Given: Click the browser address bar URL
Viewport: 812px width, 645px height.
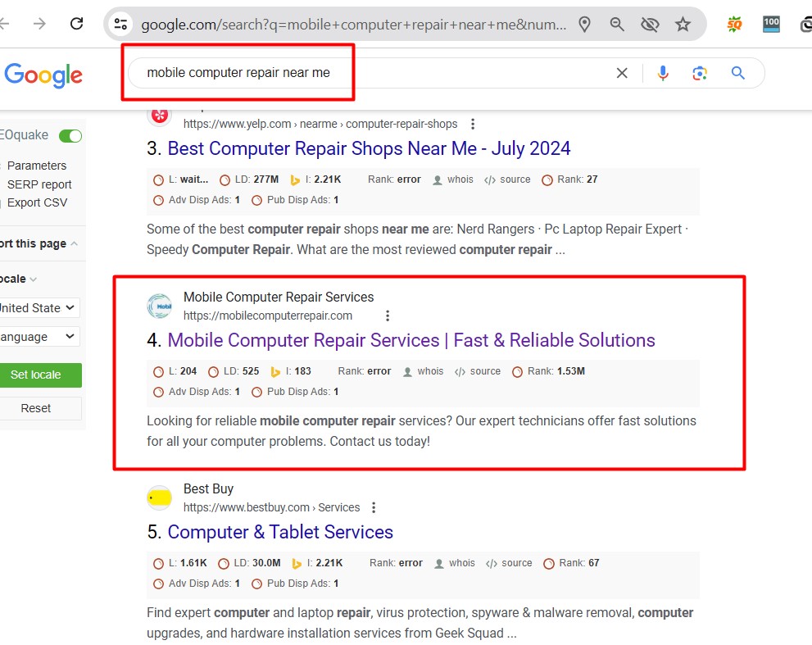Looking at the screenshot, I should pyautogui.click(x=354, y=25).
